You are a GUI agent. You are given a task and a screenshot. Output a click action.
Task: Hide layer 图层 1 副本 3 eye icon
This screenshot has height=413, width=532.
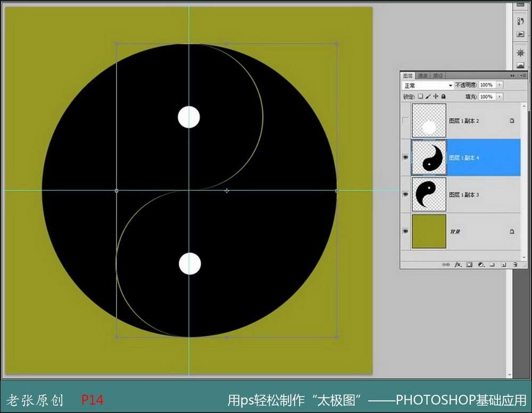click(x=406, y=195)
